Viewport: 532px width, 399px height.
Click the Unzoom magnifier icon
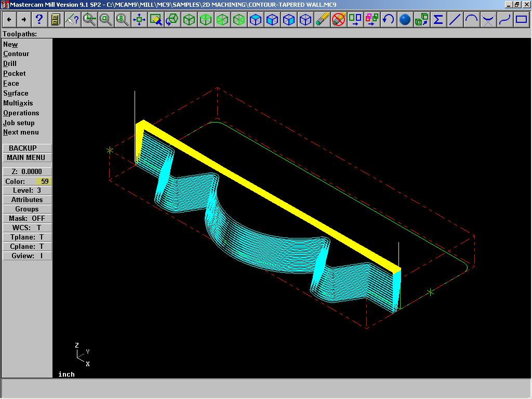105,20
